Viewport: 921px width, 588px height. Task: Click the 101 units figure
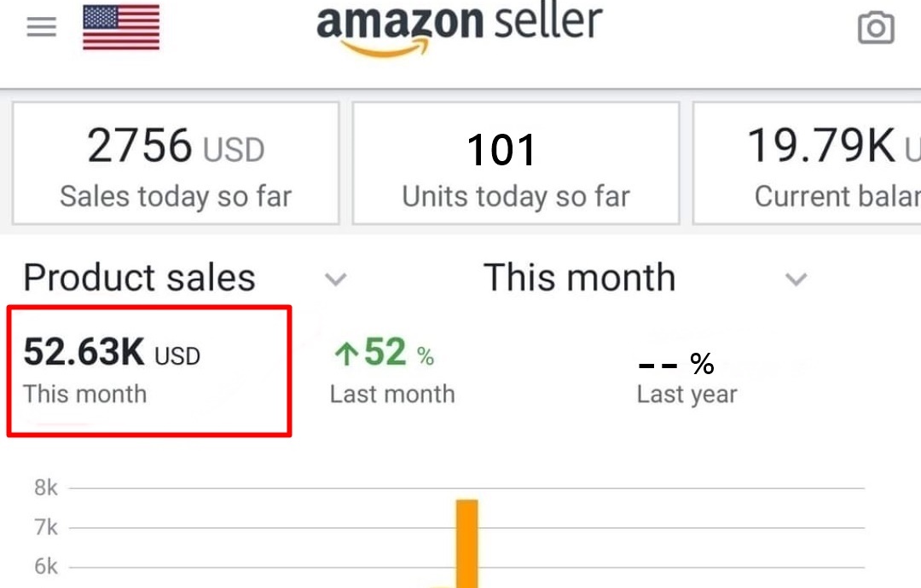(x=501, y=151)
